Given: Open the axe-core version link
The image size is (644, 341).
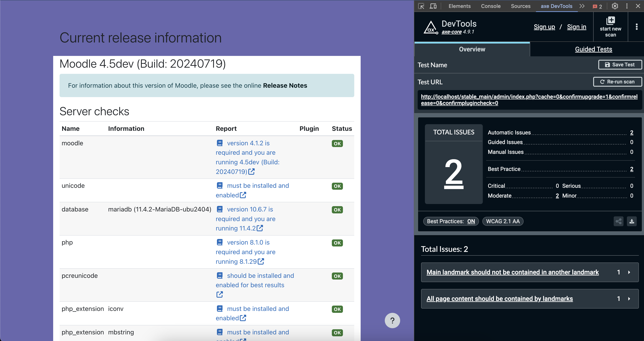Looking at the screenshot, I should click(x=451, y=32).
